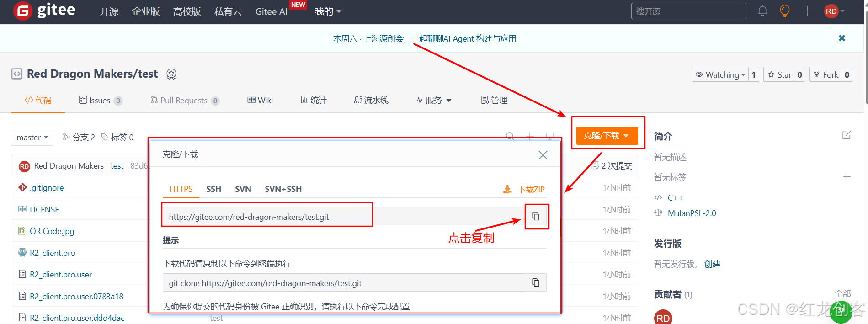Click the Fork count 0
The image size is (868, 324).
point(847,74)
